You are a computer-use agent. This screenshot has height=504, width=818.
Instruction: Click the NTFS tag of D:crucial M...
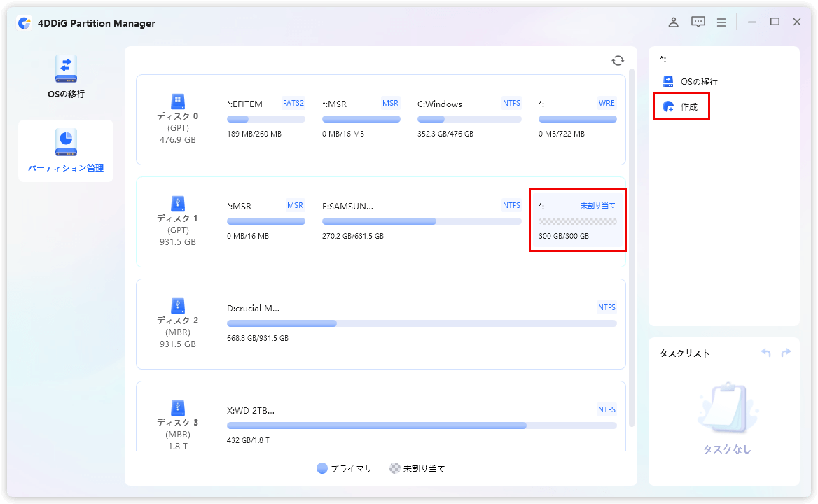[606, 307]
